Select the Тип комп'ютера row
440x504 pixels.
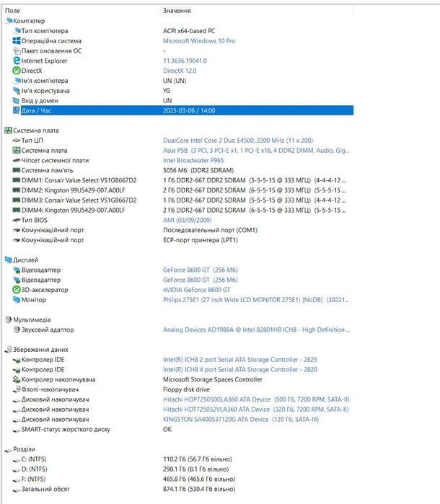(x=182, y=31)
